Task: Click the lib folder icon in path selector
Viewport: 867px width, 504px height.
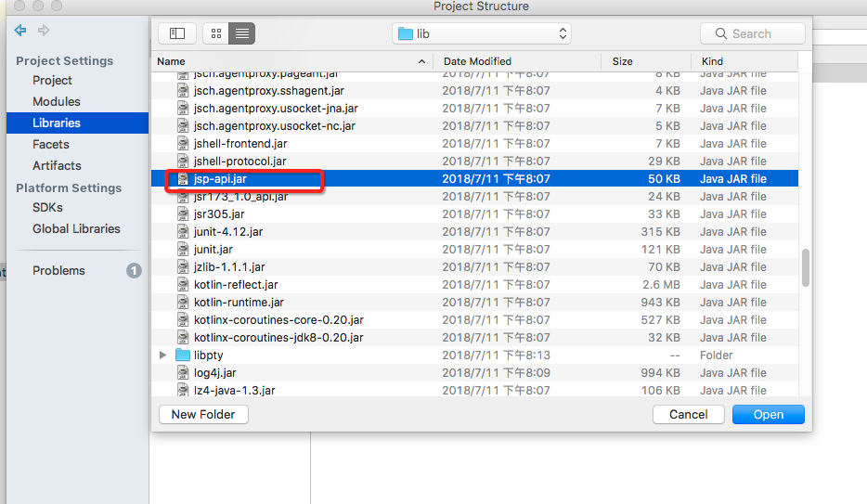Action: (x=406, y=33)
